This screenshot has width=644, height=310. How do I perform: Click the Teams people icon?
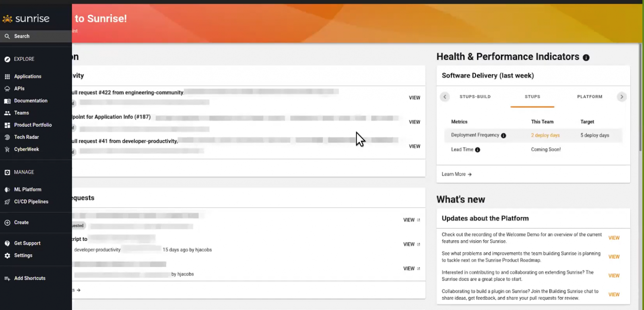7,113
